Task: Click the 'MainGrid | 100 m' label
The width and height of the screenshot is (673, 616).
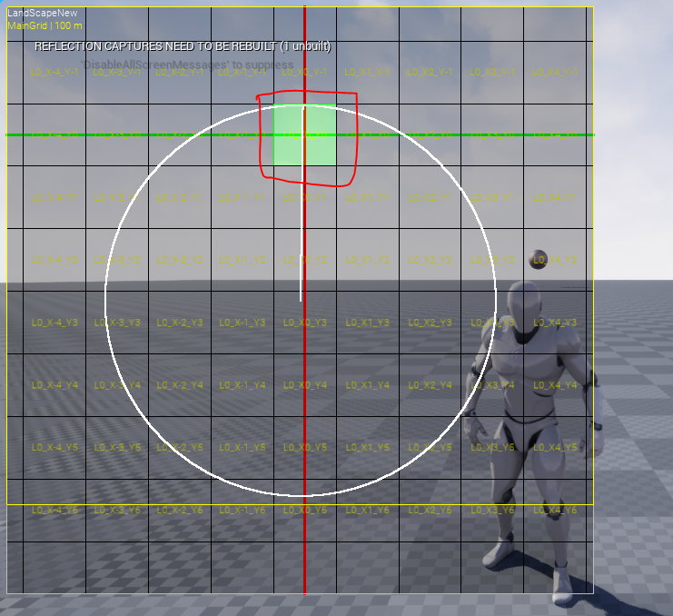Action: 45,25
